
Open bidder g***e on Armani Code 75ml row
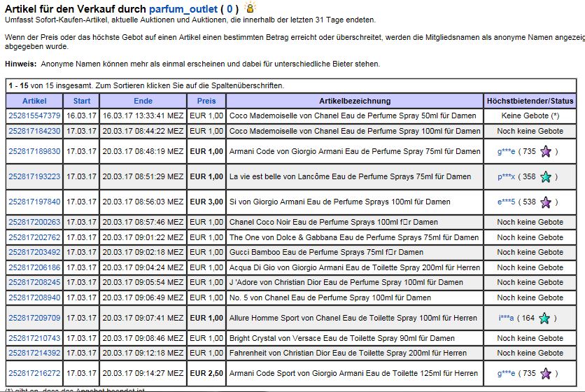(507, 152)
